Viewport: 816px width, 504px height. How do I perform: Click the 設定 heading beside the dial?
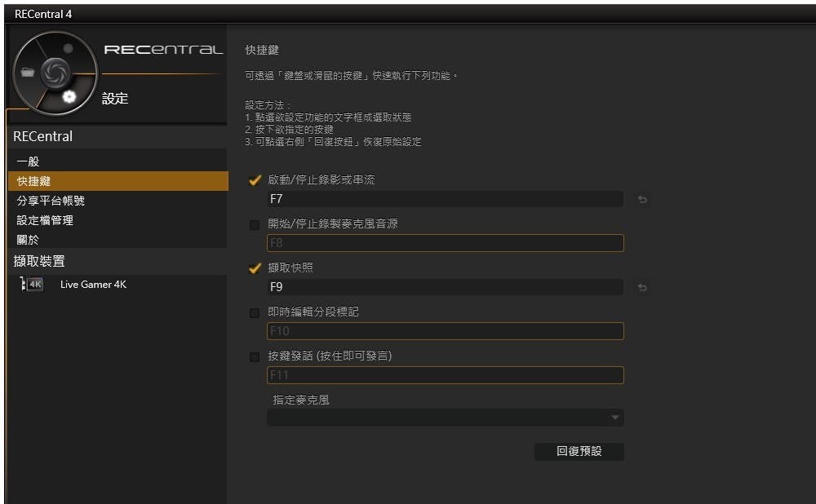click(x=115, y=99)
